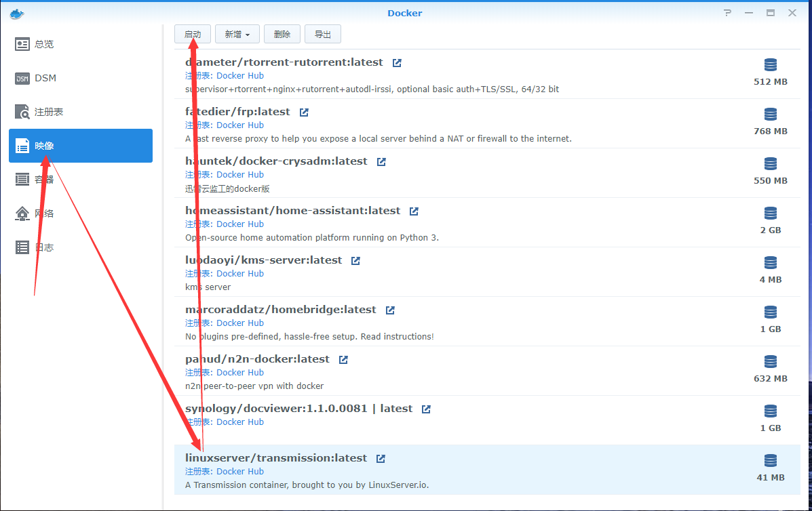This screenshot has width=812, height=511.
Task: Open external link icon for homeassistant/home-assistant
Action: pyautogui.click(x=414, y=211)
